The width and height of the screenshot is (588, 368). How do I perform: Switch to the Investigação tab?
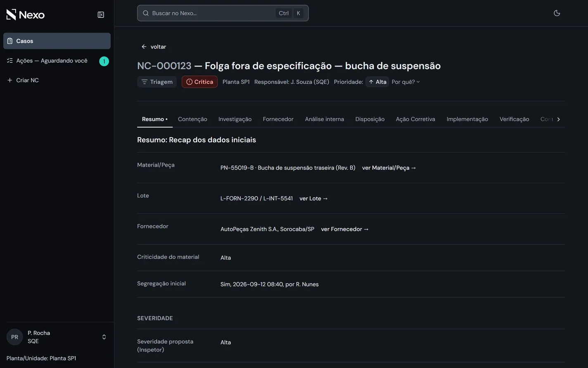tap(235, 119)
